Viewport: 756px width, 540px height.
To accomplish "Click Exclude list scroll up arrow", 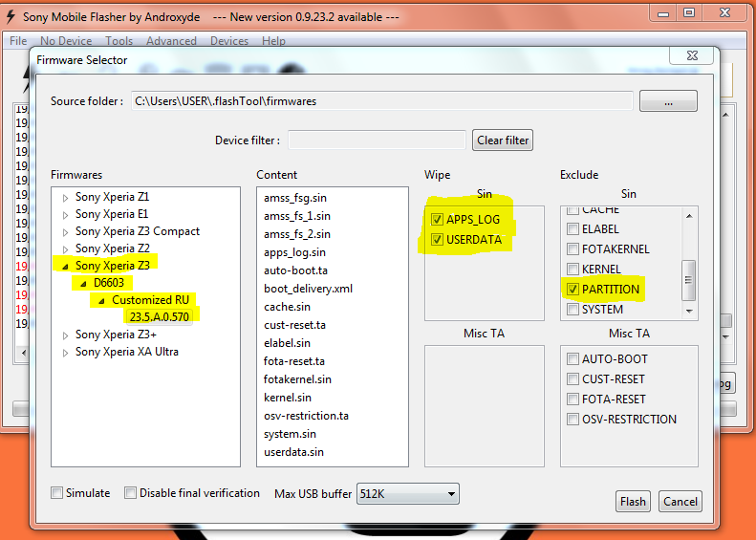I will click(x=689, y=216).
